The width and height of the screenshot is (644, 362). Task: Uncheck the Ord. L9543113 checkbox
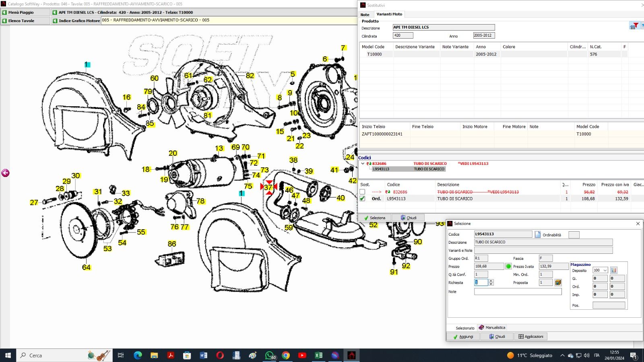[x=363, y=199]
